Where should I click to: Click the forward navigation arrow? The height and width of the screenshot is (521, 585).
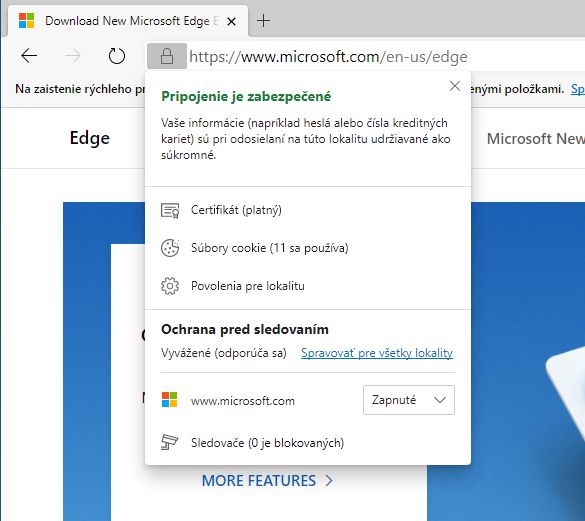tap(73, 56)
